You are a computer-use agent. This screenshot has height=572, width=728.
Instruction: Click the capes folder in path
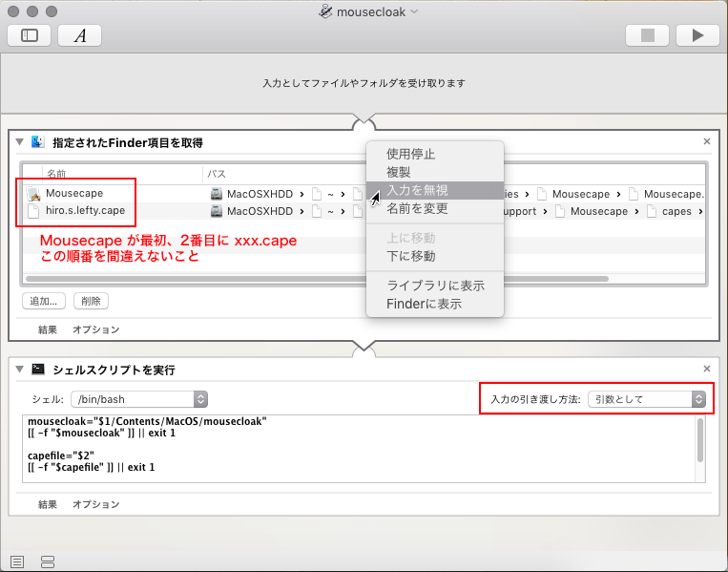click(670, 211)
